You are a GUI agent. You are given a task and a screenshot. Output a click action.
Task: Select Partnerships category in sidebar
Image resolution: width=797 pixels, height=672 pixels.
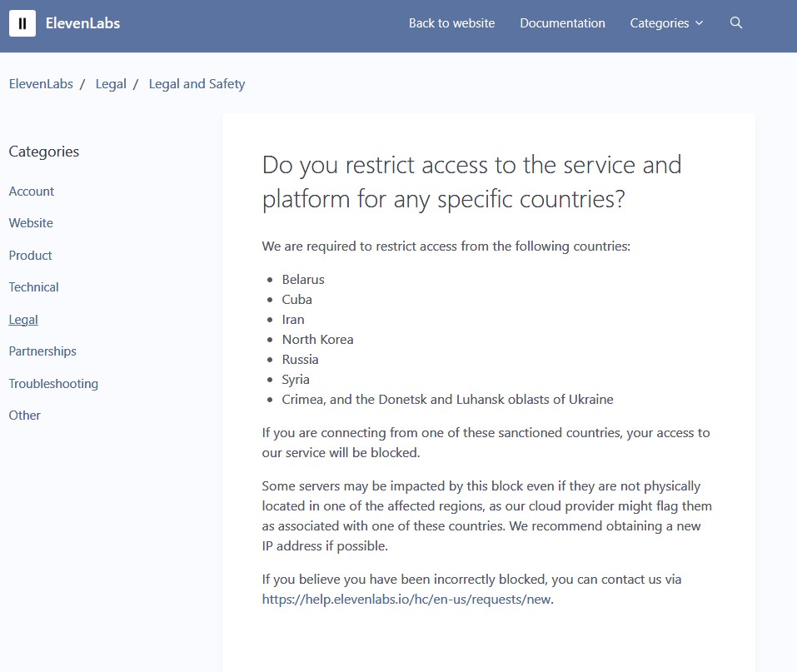42,351
